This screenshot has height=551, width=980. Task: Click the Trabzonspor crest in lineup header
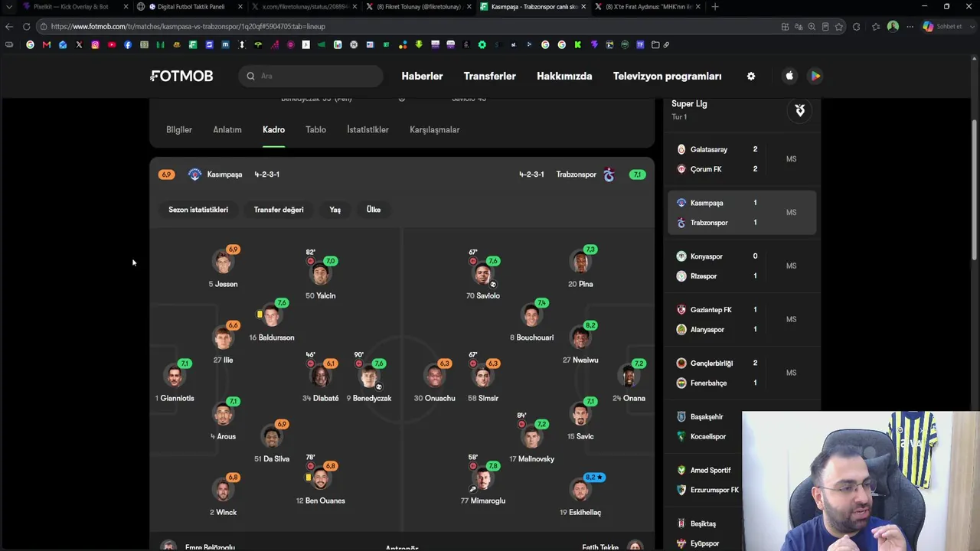point(609,174)
